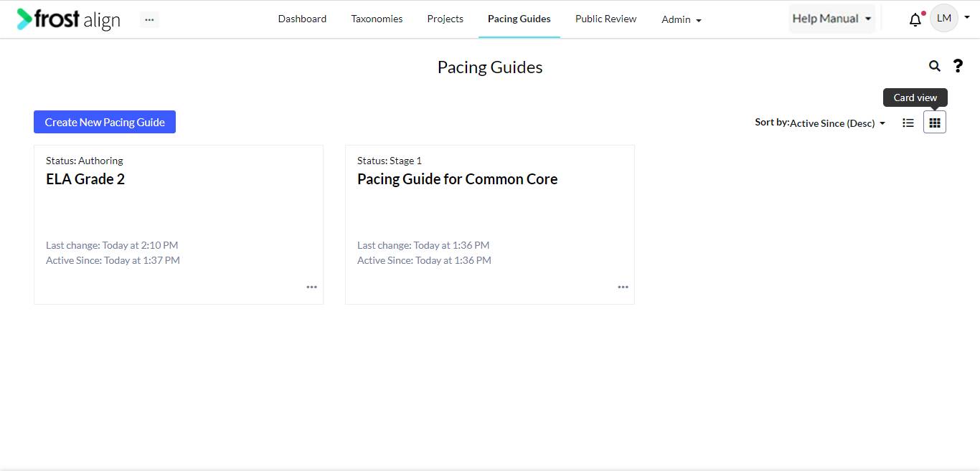This screenshot has width=980, height=471.
Task: Open the search magnifier icon
Action: 934,66
